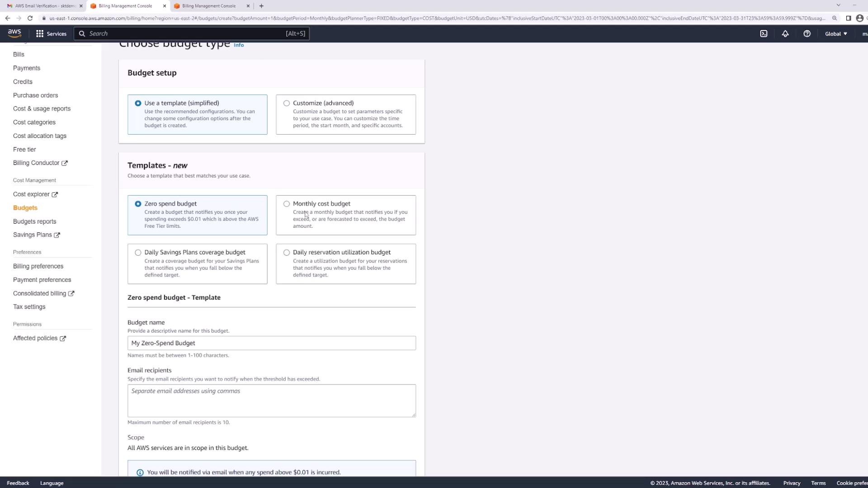The image size is (868, 488).
Task: Open Cost explorer external link
Action: (x=35, y=194)
